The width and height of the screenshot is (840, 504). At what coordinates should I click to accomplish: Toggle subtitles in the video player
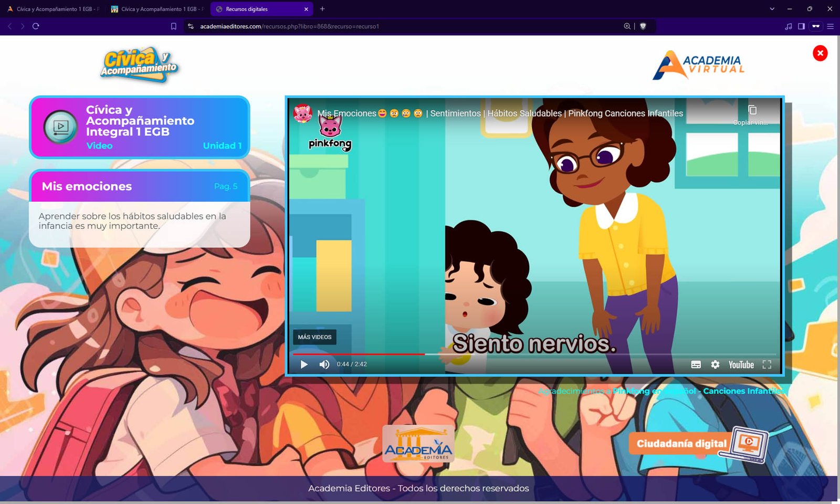tap(696, 364)
